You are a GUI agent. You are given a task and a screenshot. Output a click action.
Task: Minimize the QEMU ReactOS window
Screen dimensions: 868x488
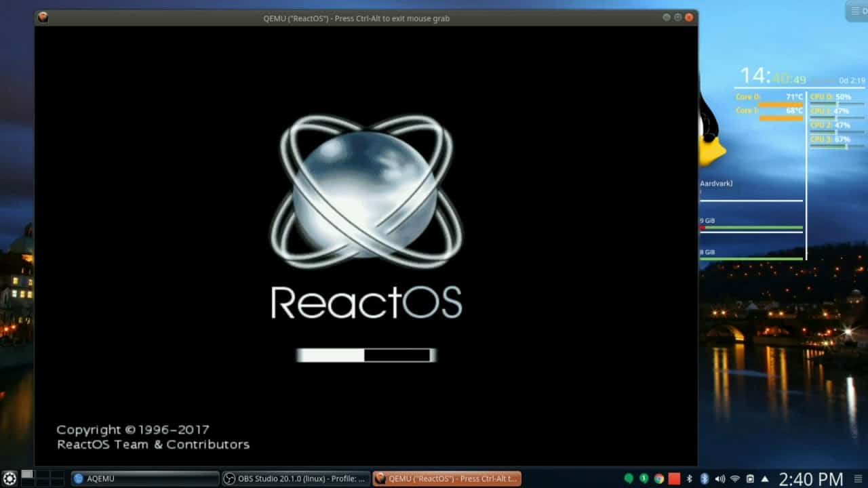coord(667,18)
